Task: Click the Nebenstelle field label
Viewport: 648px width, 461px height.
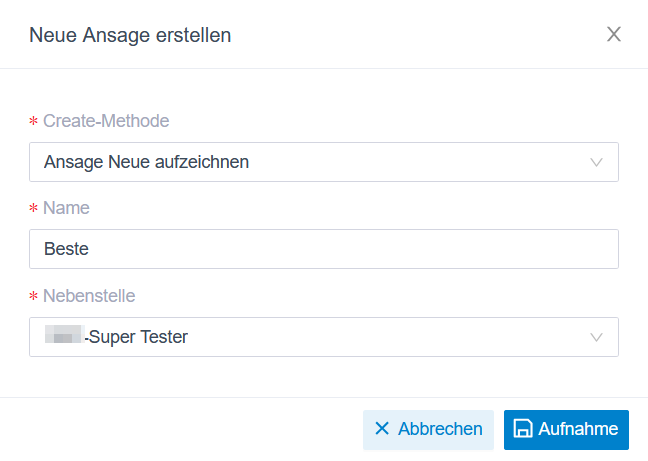Action: click(x=89, y=296)
